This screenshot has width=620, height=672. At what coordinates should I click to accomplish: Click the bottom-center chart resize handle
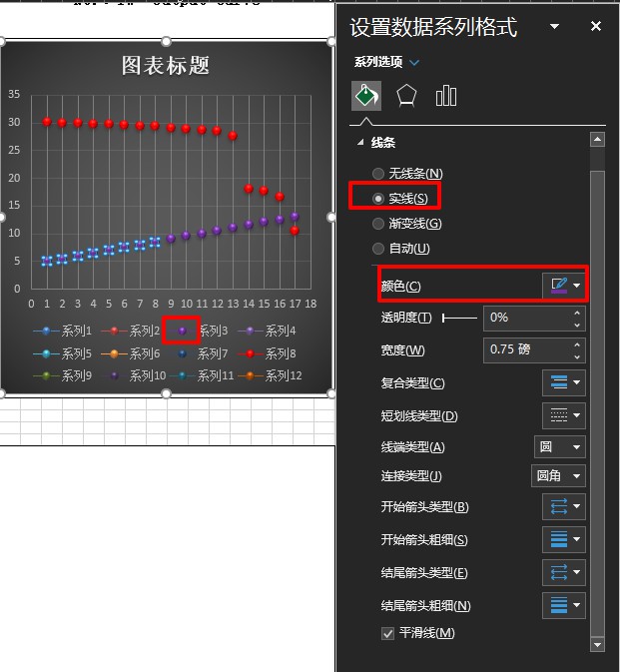pos(167,393)
